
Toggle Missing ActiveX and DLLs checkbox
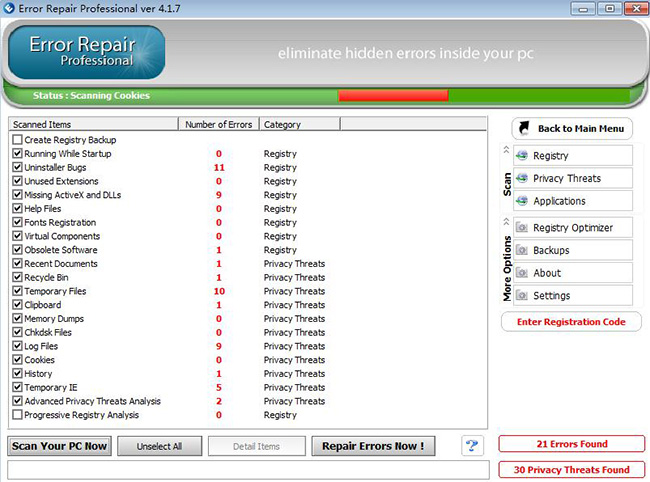[x=17, y=195]
